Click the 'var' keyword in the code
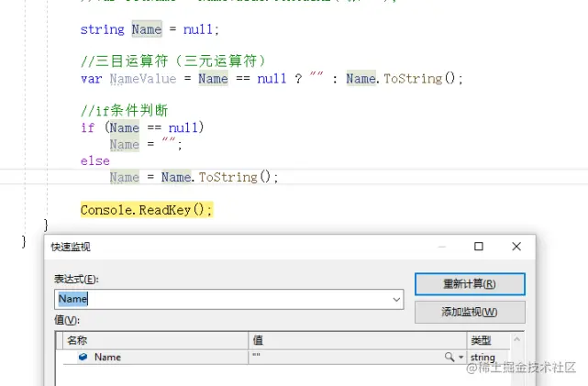Image resolution: width=588 pixels, height=386 pixels. click(91, 79)
